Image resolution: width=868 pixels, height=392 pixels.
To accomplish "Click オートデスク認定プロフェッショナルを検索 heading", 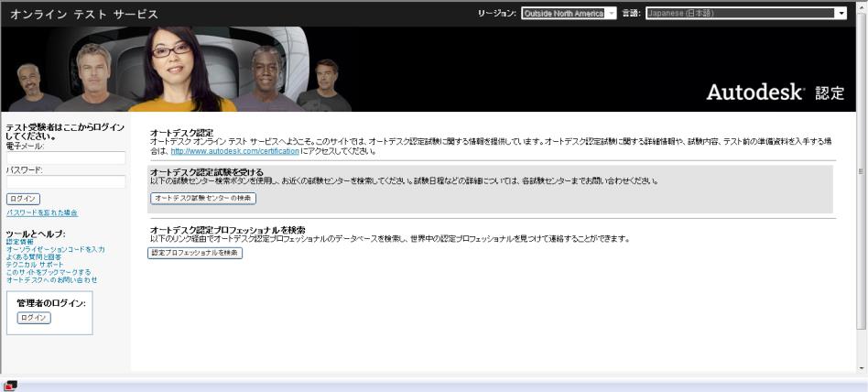I will coord(228,230).
